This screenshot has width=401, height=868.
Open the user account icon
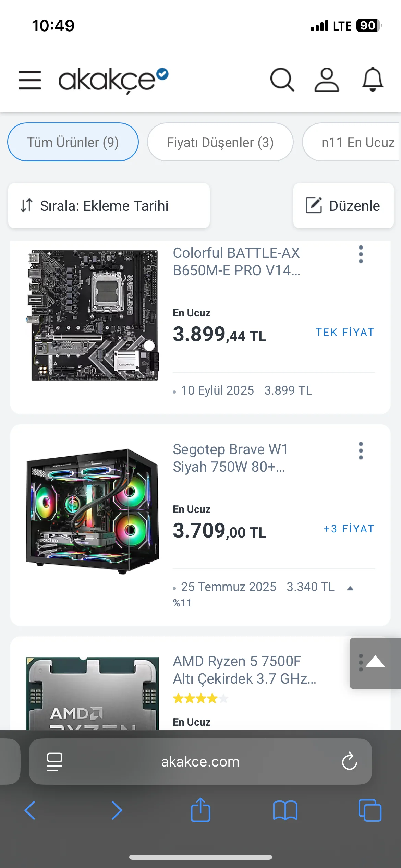(327, 80)
